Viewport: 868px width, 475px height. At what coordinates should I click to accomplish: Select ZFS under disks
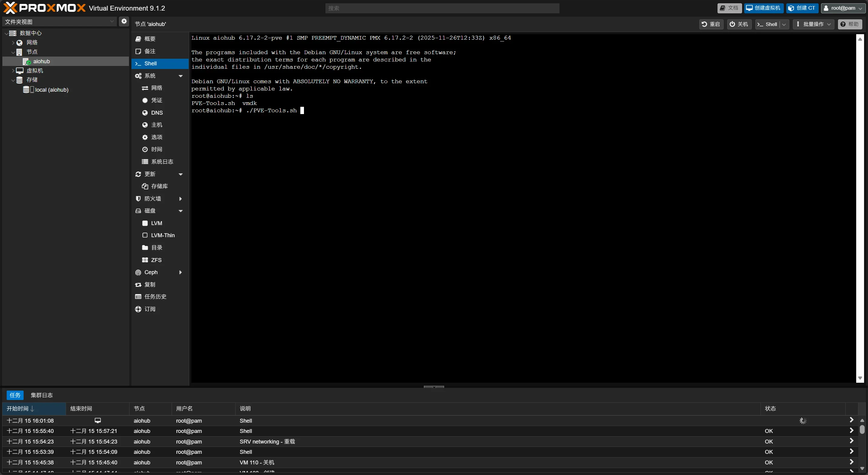click(x=156, y=260)
